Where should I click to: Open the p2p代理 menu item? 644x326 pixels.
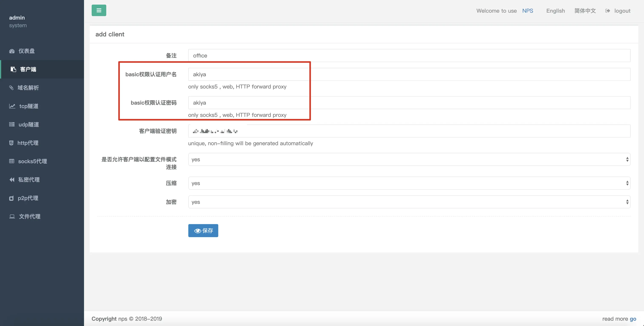coord(28,198)
